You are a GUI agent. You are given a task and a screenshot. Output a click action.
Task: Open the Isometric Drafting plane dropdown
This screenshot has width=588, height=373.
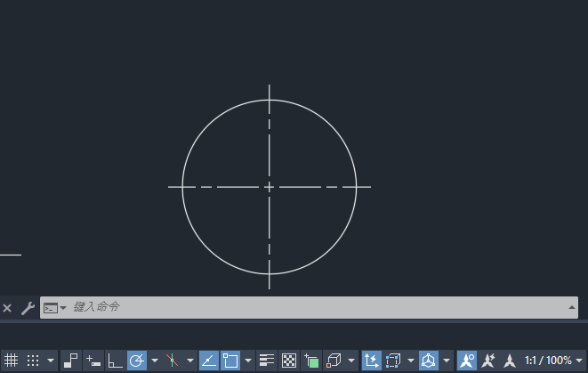tap(190, 361)
